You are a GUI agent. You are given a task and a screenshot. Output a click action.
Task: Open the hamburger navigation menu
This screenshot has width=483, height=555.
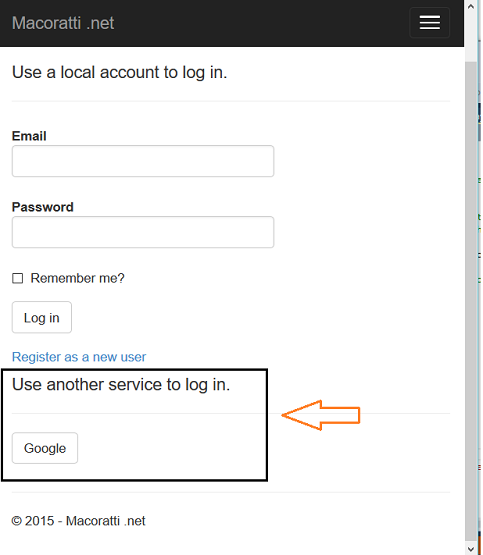pyautogui.click(x=429, y=23)
